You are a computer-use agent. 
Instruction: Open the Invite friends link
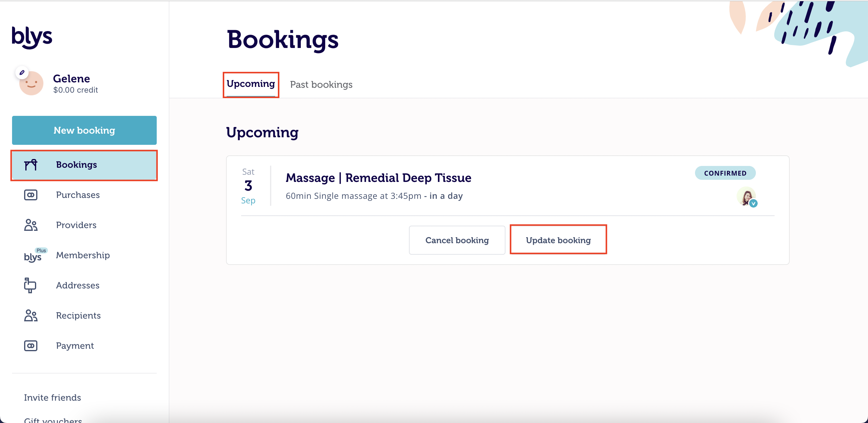pyautogui.click(x=52, y=397)
